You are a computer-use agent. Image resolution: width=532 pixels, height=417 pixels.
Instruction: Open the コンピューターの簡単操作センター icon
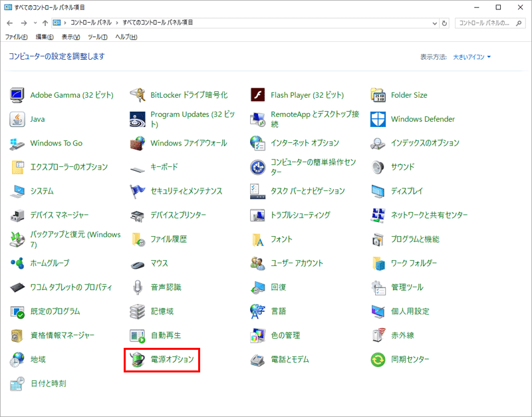pyautogui.click(x=257, y=168)
